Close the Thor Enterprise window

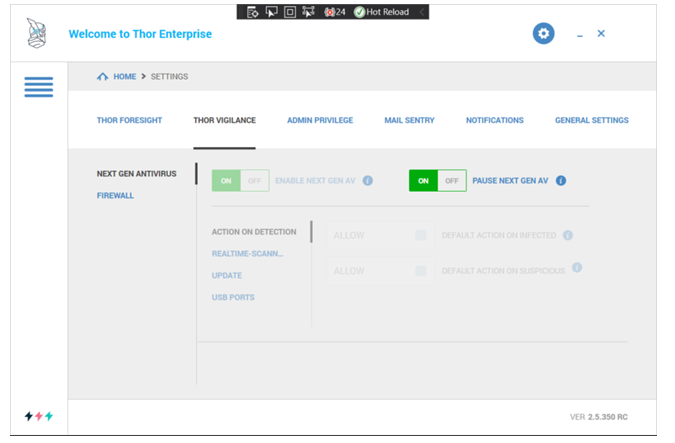click(x=601, y=34)
